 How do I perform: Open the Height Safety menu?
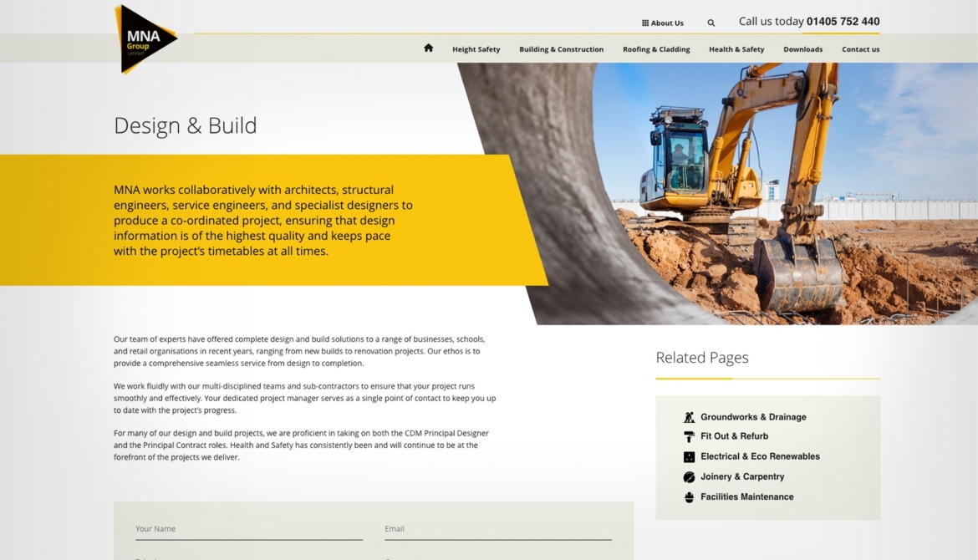coord(476,49)
